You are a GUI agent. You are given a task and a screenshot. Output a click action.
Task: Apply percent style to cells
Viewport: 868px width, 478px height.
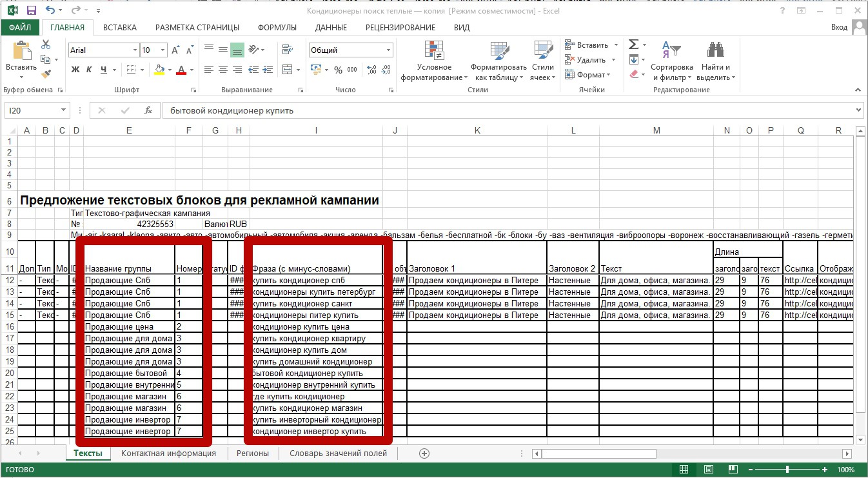[337, 70]
